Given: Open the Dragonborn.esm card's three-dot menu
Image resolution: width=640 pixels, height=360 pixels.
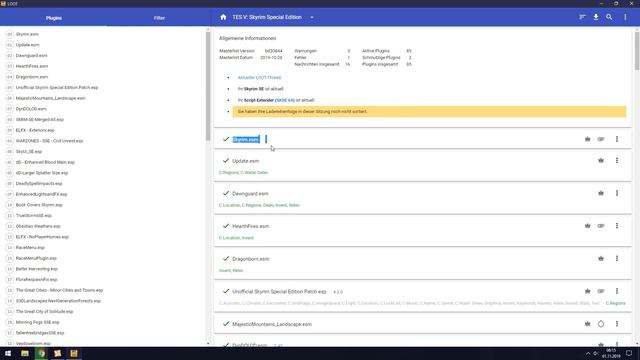Looking at the screenshot, I should (x=617, y=258).
